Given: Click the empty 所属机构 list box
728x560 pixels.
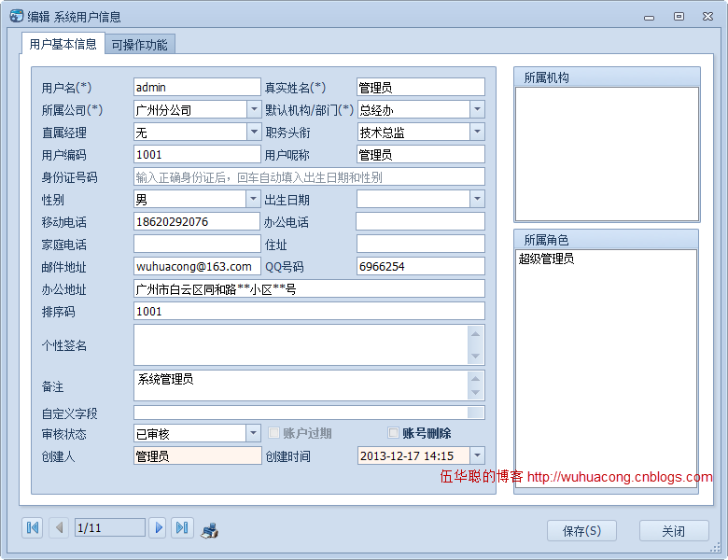Looking at the screenshot, I should (x=607, y=154).
